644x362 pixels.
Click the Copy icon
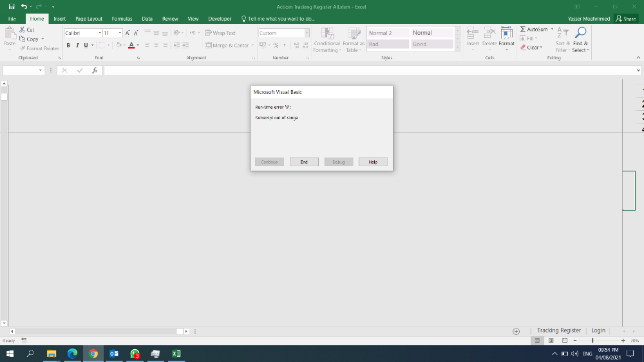(22, 39)
